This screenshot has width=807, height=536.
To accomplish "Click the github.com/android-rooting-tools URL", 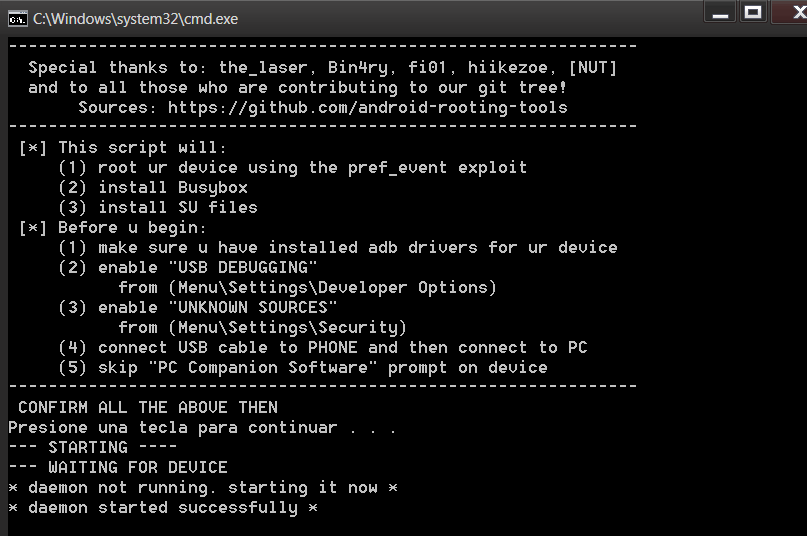I will point(367,108).
